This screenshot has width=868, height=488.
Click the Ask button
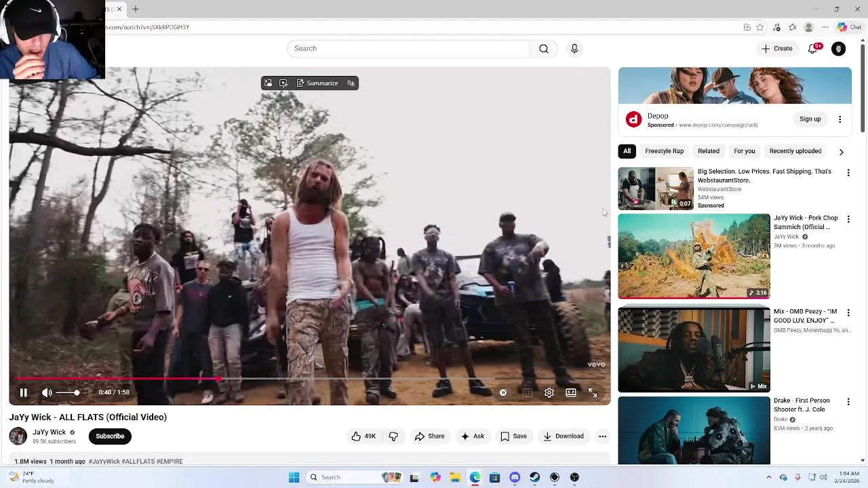tap(472, 436)
